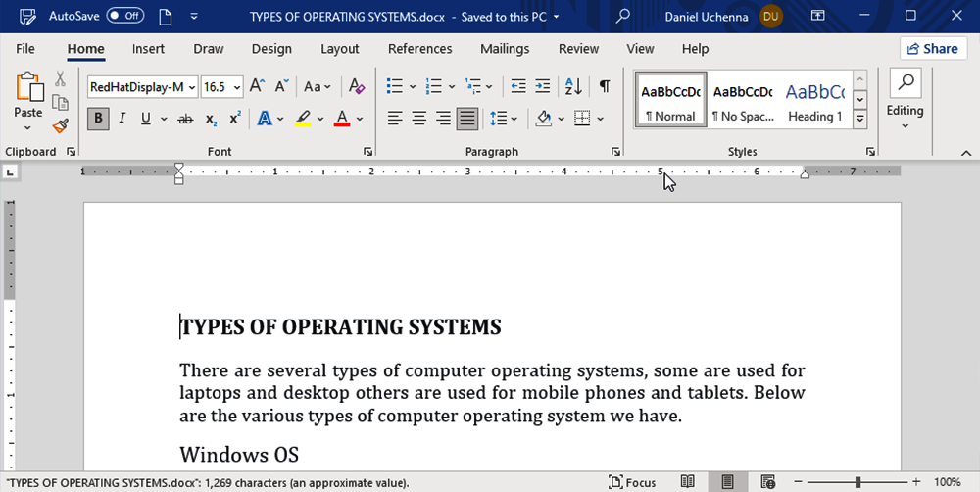The width and height of the screenshot is (980, 492).
Task: Expand the Paste options arrow
Action: (x=28, y=128)
